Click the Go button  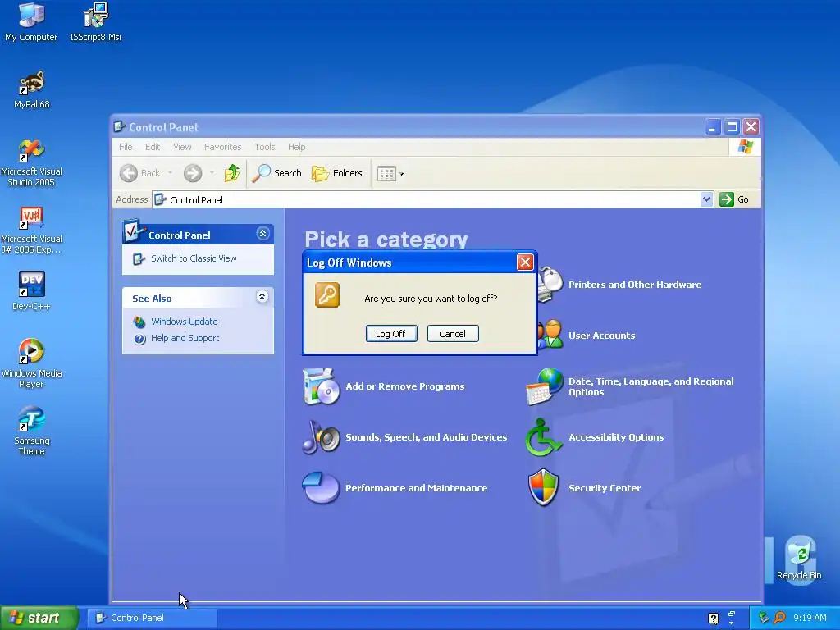coord(734,199)
